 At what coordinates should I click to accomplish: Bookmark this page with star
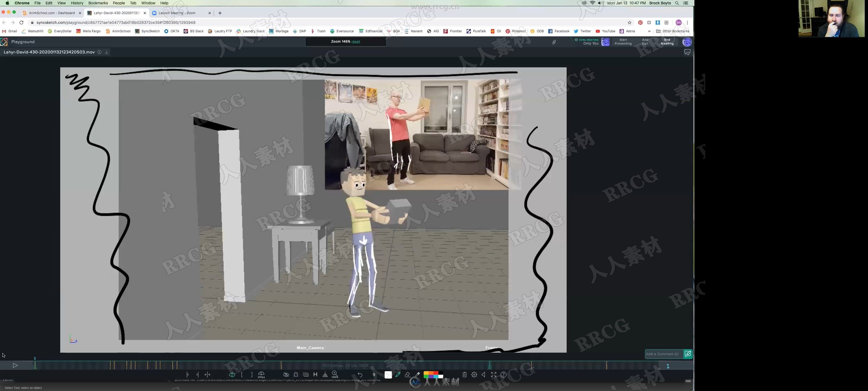(629, 23)
